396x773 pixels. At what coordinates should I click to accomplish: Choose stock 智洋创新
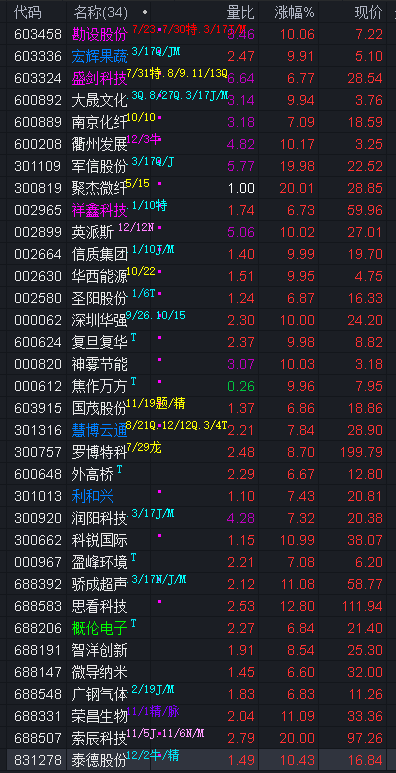pos(100,650)
